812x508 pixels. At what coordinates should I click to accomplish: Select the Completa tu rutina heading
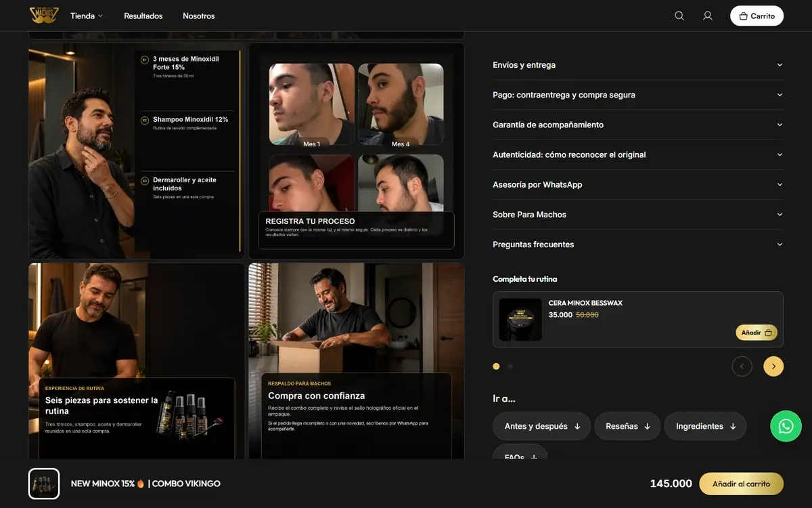click(525, 279)
